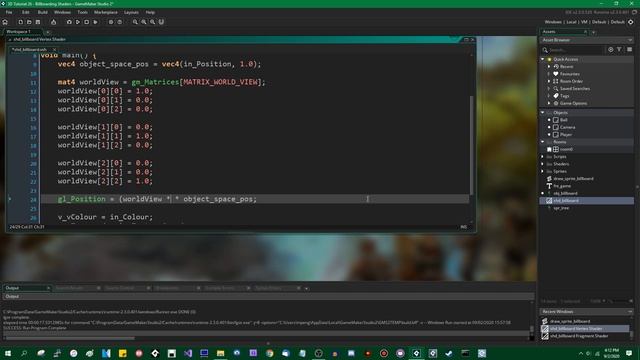Open target manager crosshair icon
The height and width of the screenshot is (360, 640).
[631, 22]
